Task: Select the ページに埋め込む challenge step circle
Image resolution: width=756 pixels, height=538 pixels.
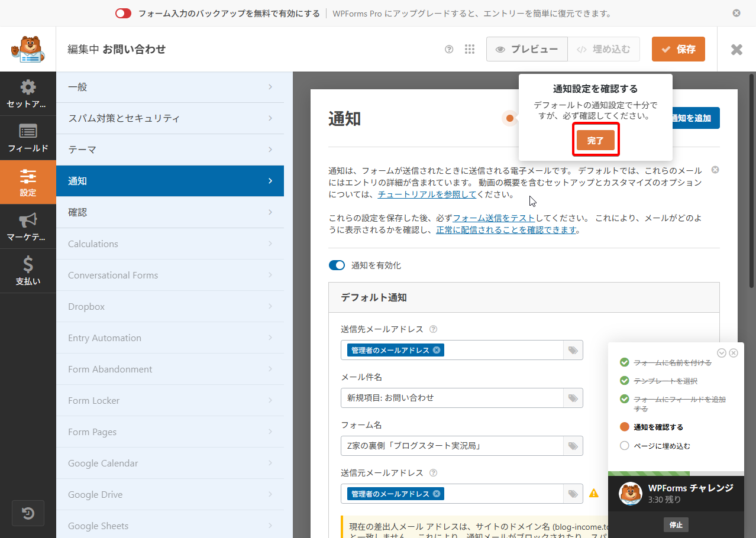Action: (x=624, y=446)
